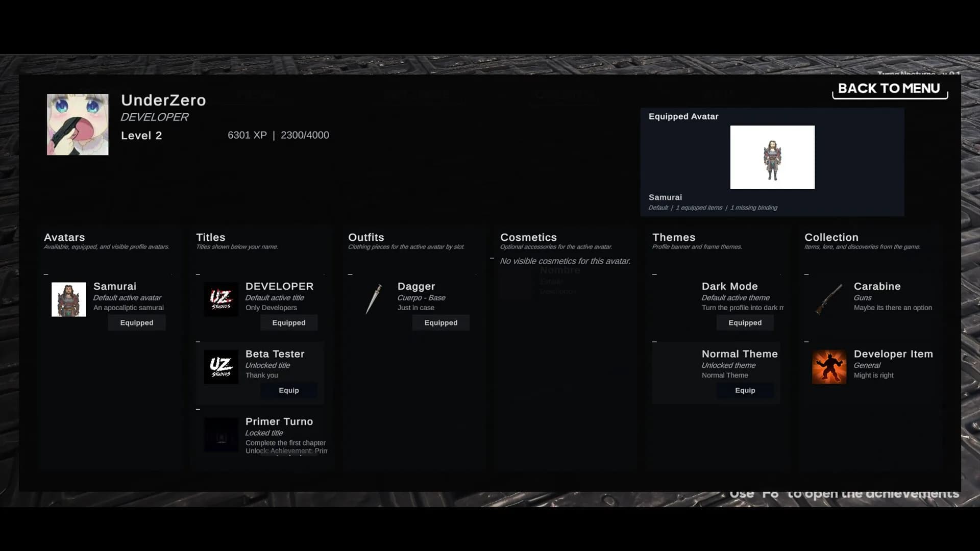Click the Carabine collection item name
Image resolution: width=980 pixels, height=551 pixels.
click(877, 286)
